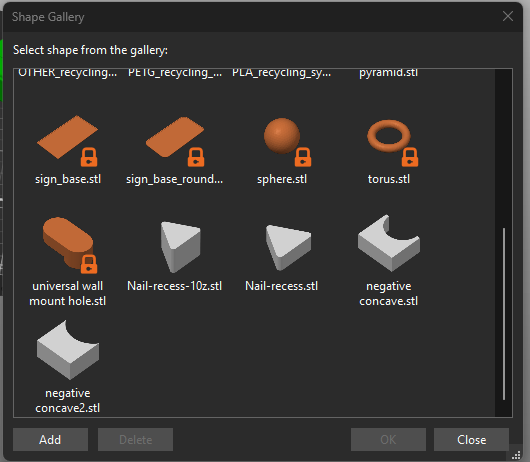Viewport: 530px width, 462px height.
Task: Select the Nail-recess.stl shape
Action: tap(288, 247)
